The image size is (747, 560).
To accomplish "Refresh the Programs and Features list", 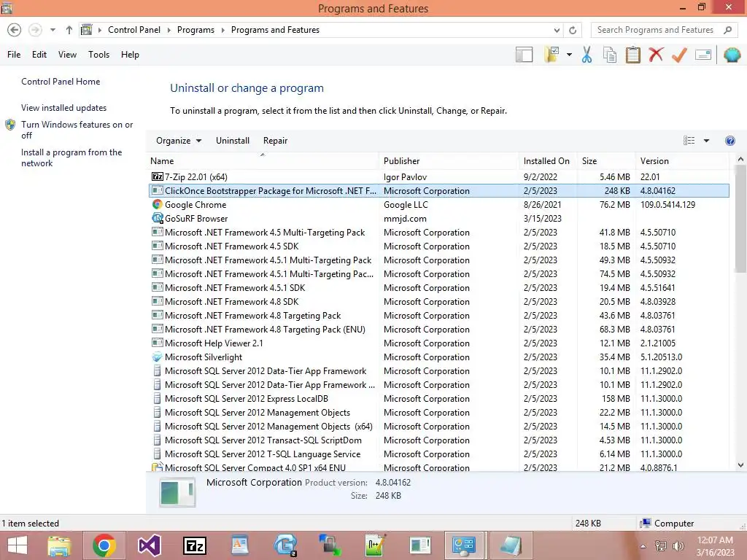I will point(573,30).
